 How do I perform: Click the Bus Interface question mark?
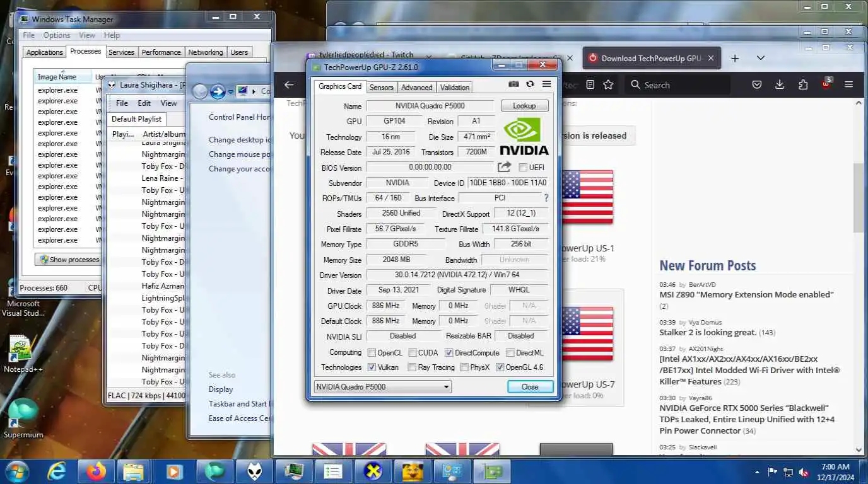(x=546, y=198)
